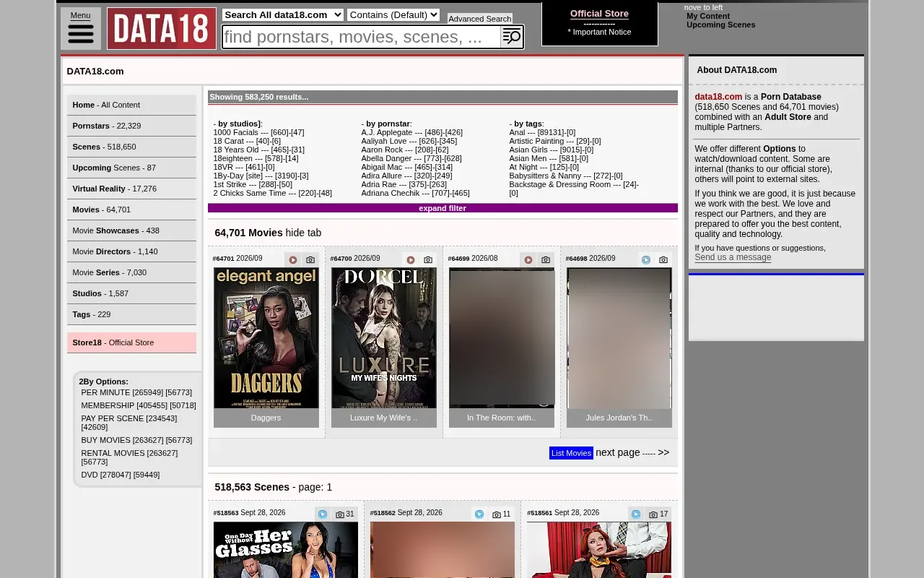Viewport: 924px width, 578px height.
Task: Select Movies - 64,701 sidebar item
Action: (x=131, y=210)
